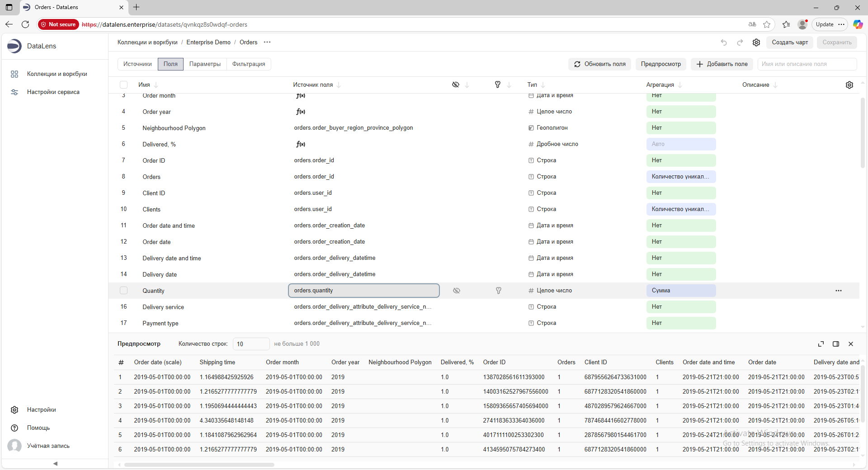This screenshot has width=868, height=470.
Task: Click the Добавить поле button
Action: point(722,64)
